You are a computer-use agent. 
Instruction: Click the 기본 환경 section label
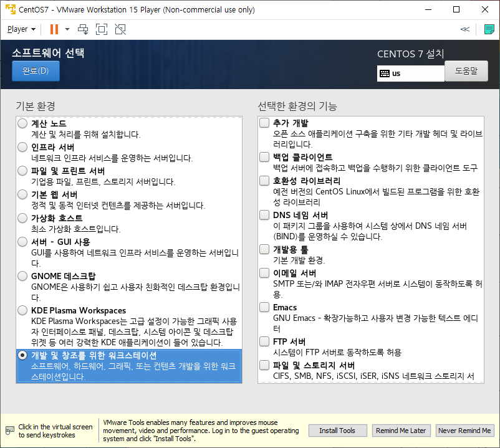pos(36,106)
